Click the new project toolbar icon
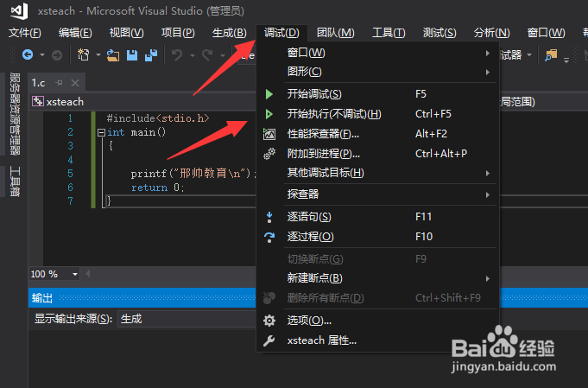The height and width of the screenshot is (388, 588). click(83, 55)
